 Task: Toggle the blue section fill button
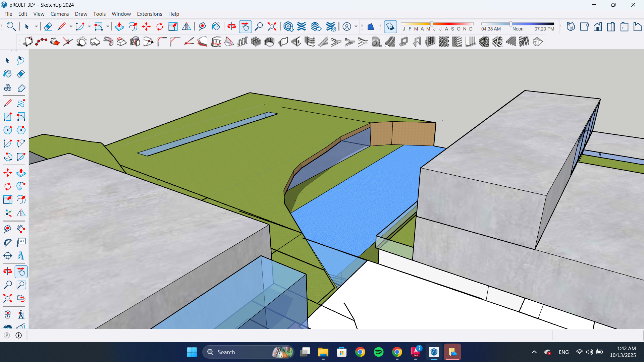coord(371,26)
